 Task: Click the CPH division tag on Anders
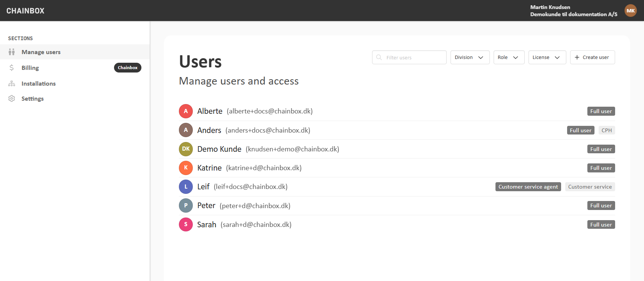click(x=606, y=130)
